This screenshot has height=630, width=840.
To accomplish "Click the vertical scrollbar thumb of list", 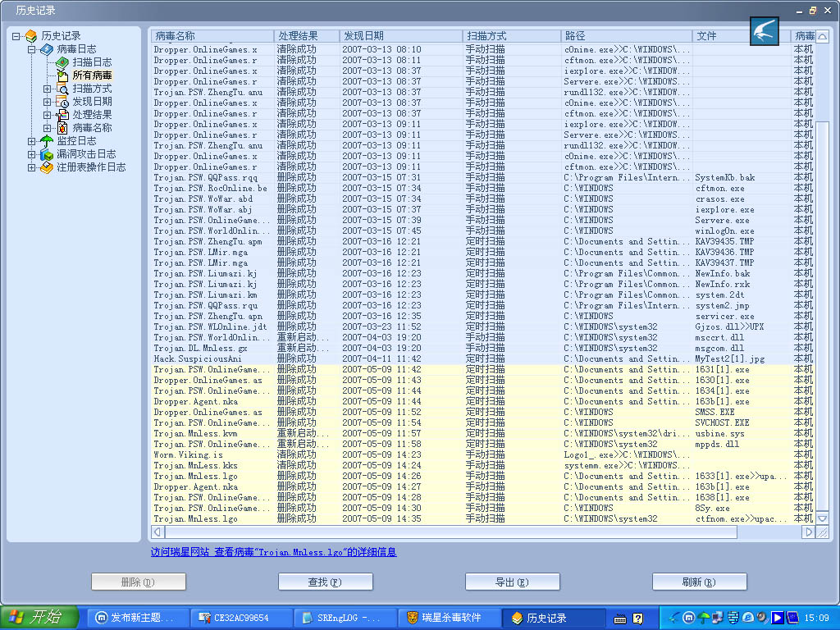I will [x=822, y=316].
